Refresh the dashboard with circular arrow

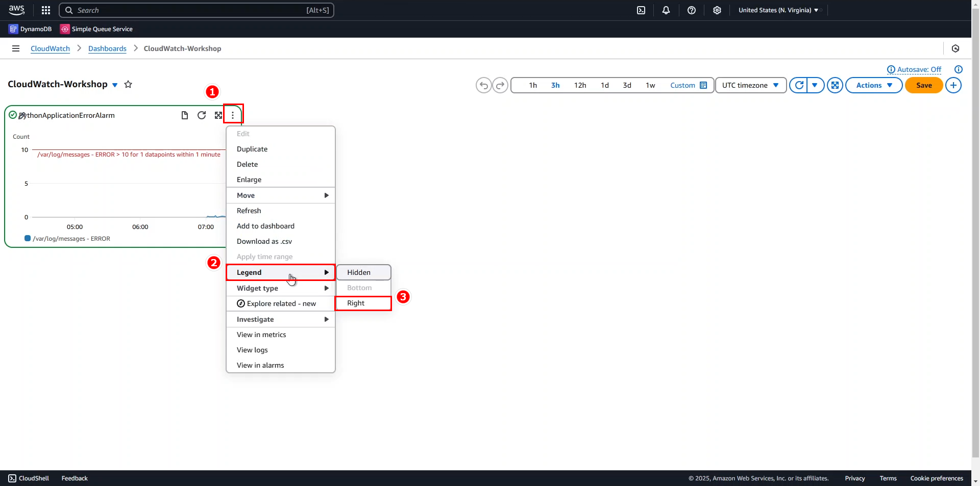click(799, 85)
